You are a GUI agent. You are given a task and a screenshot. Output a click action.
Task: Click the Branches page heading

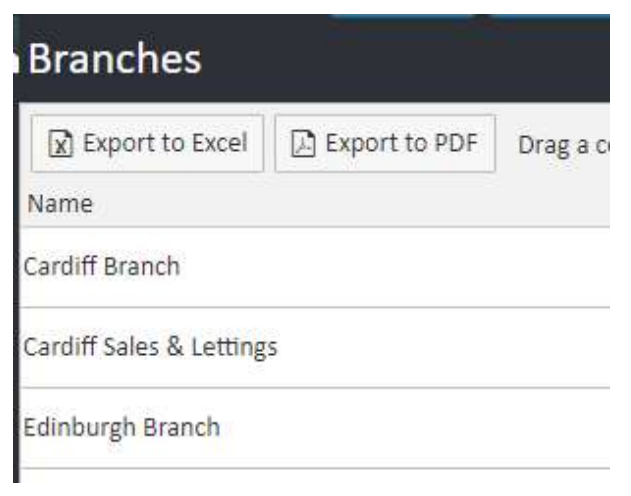[x=114, y=60]
